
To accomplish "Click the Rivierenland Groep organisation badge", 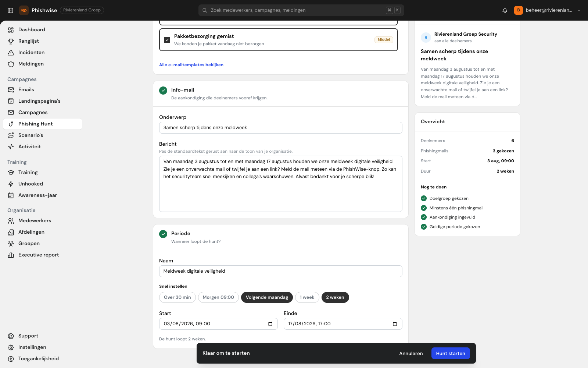I will click(82, 10).
